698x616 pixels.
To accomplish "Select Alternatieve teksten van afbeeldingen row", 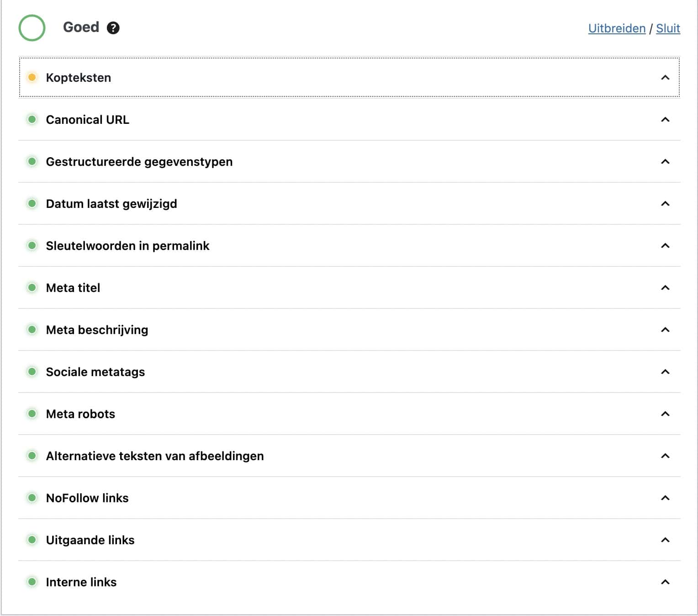I will click(349, 456).
